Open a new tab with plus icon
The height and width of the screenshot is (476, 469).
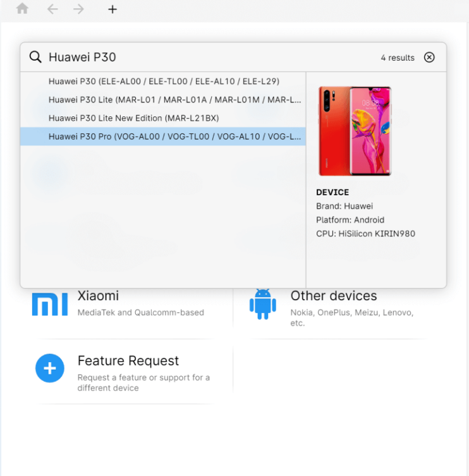coord(113,9)
